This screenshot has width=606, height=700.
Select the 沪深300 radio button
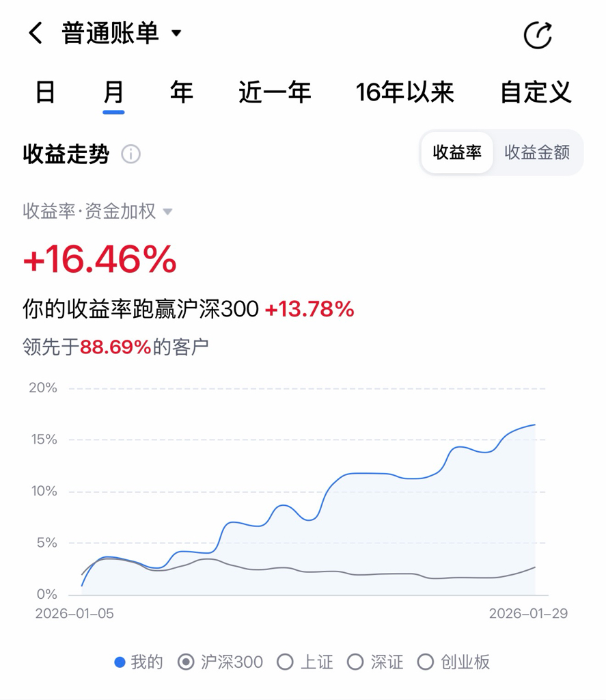click(186, 662)
